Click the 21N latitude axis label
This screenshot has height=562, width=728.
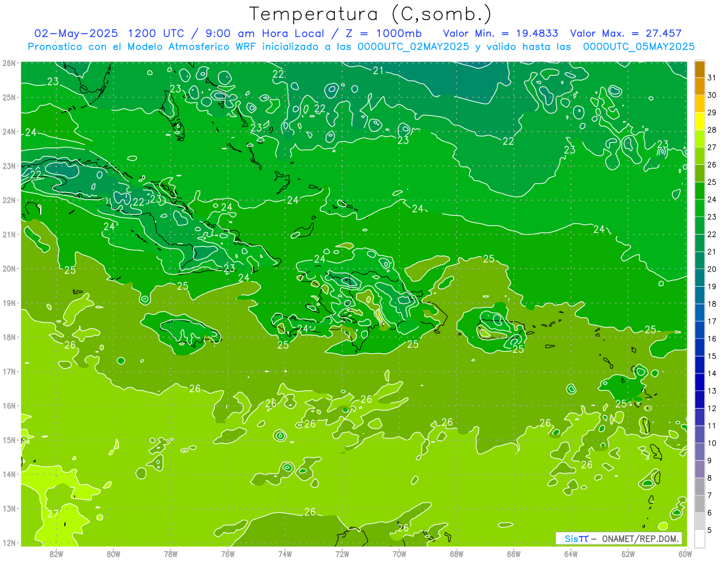tap(8, 234)
